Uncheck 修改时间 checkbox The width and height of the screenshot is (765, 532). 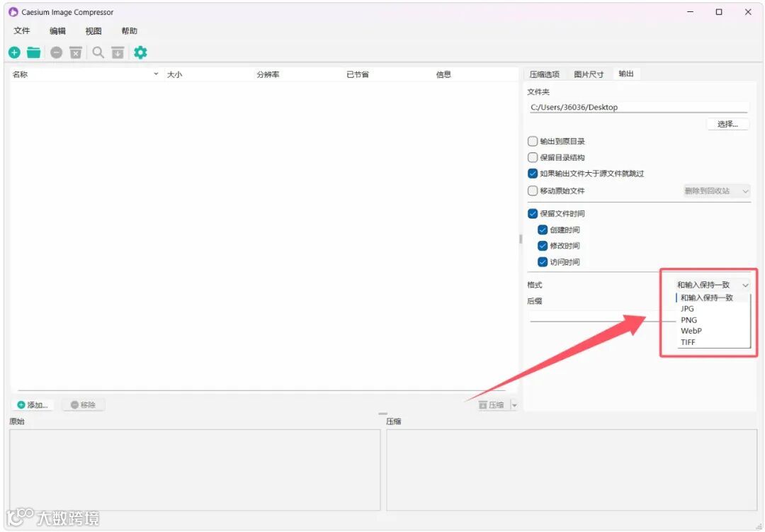pyautogui.click(x=543, y=246)
